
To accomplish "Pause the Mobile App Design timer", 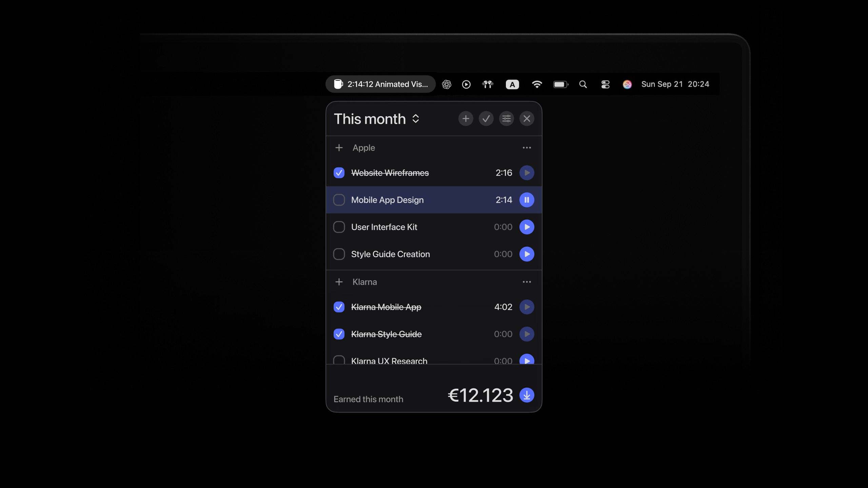I will pos(527,200).
